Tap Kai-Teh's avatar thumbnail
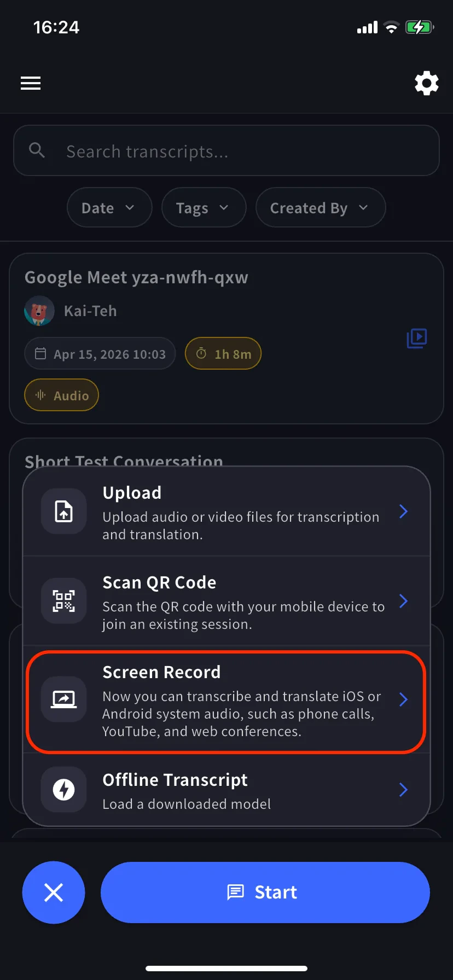The width and height of the screenshot is (453, 980). tap(38, 310)
